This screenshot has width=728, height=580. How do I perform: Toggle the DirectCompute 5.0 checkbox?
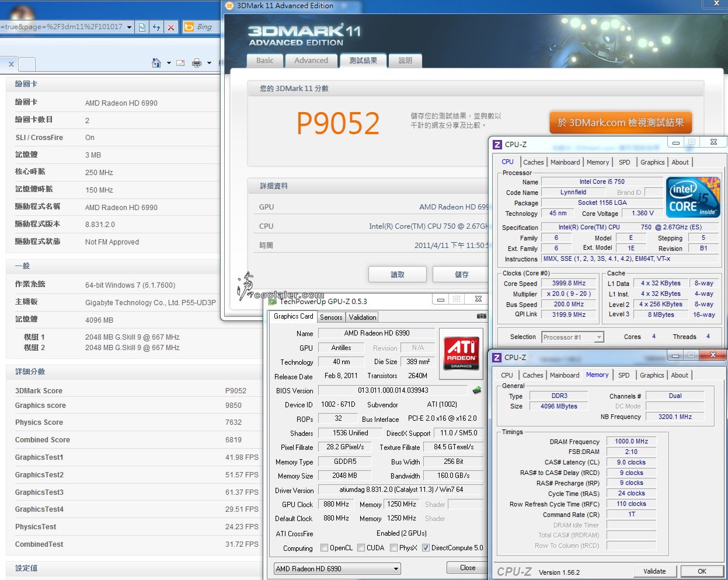coord(426,548)
